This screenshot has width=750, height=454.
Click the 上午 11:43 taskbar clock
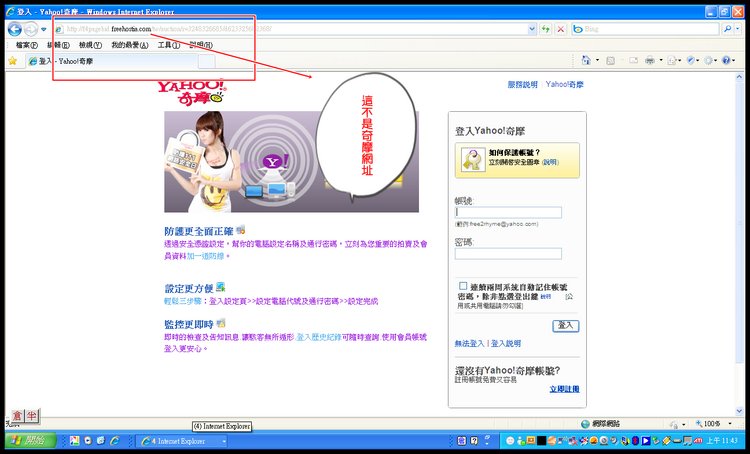click(x=722, y=441)
